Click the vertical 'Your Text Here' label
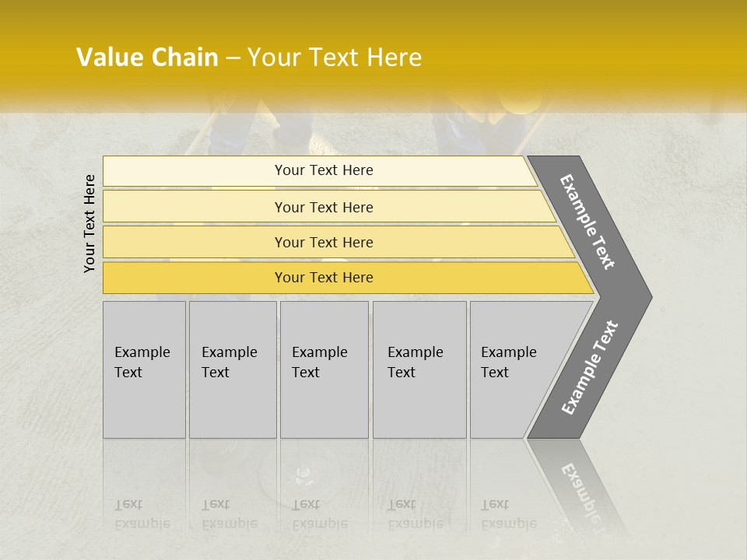The width and height of the screenshot is (747, 560). (x=89, y=223)
